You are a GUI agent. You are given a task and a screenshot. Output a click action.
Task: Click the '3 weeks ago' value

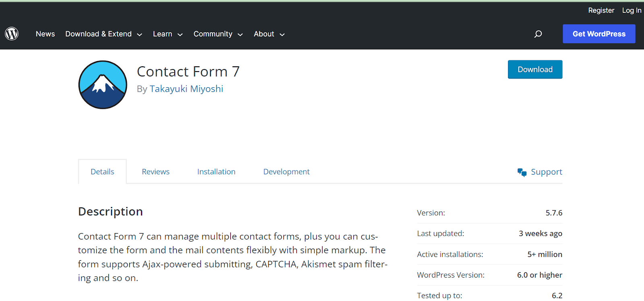(x=541, y=233)
